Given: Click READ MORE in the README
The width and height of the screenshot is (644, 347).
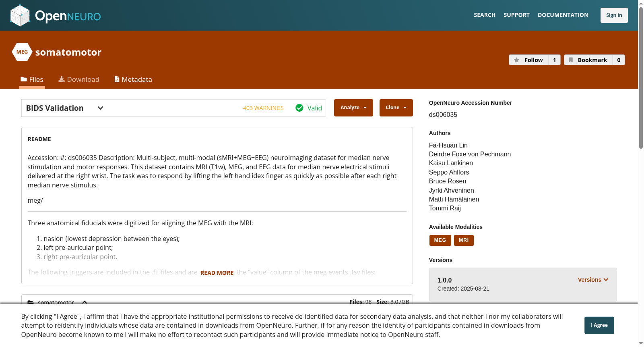Looking at the screenshot, I should 217,273.
